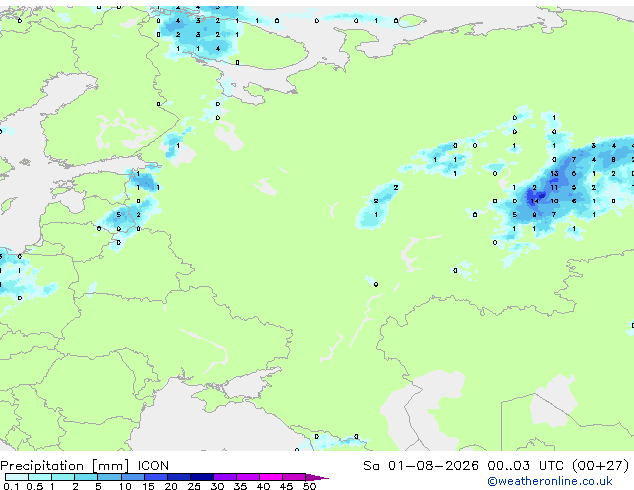Image resolution: width=634 pixels, height=490 pixels.
Task: Pick the 10–15 mm blue legend swatch
Action: click(x=132, y=477)
